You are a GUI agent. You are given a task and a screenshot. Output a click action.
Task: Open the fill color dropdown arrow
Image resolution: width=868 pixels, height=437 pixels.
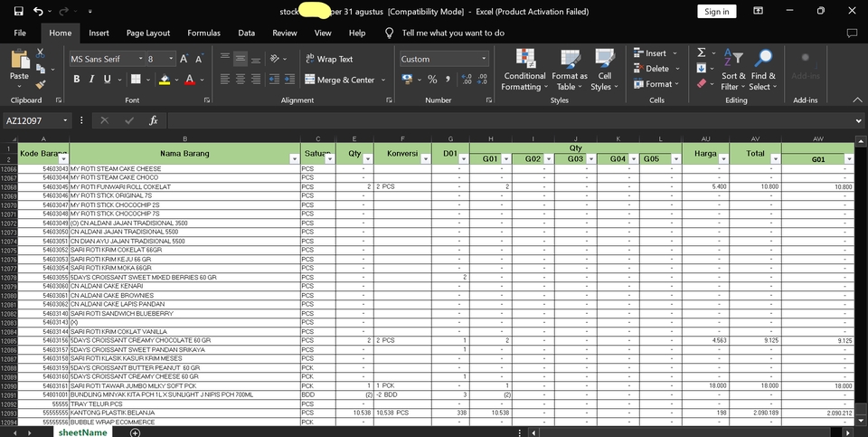tap(176, 80)
